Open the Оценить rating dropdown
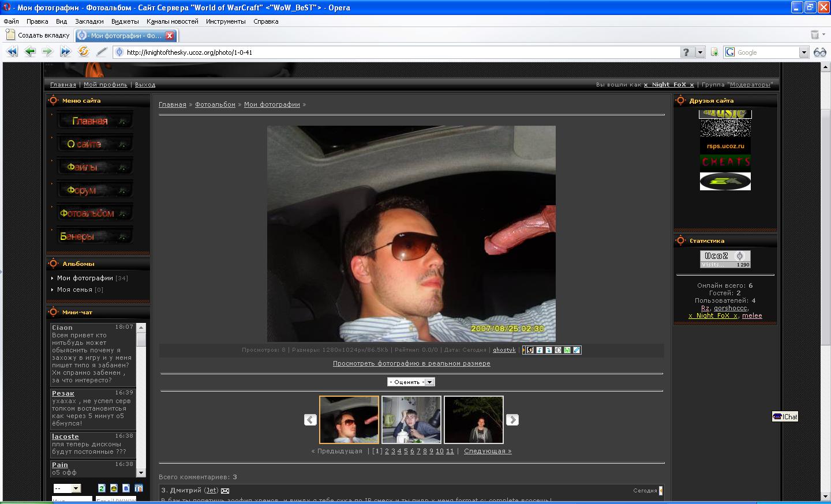The height and width of the screenshot is (504, 831). pos(411,382)
